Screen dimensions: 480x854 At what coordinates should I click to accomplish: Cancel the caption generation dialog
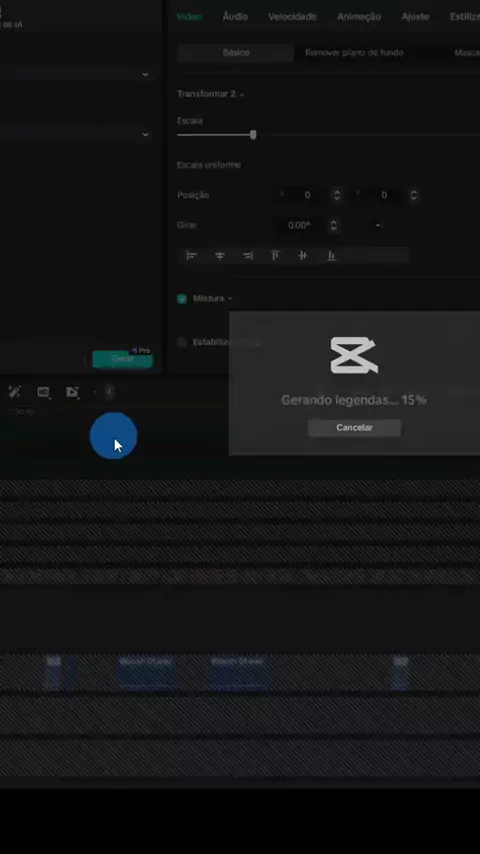tap(354, 428)
